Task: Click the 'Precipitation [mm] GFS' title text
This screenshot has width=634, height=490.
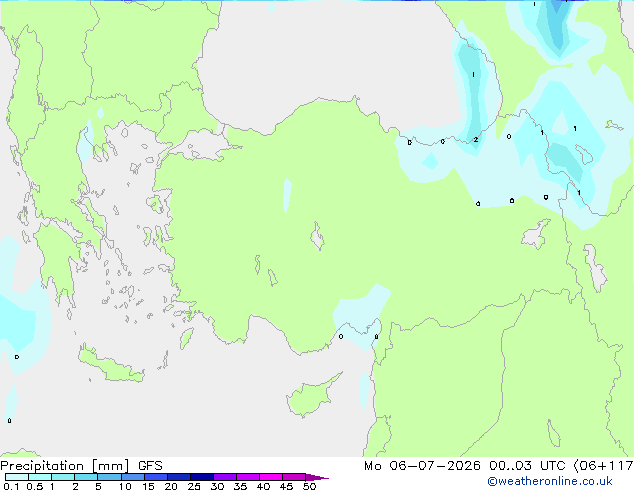Action: [x=81, y=466]
